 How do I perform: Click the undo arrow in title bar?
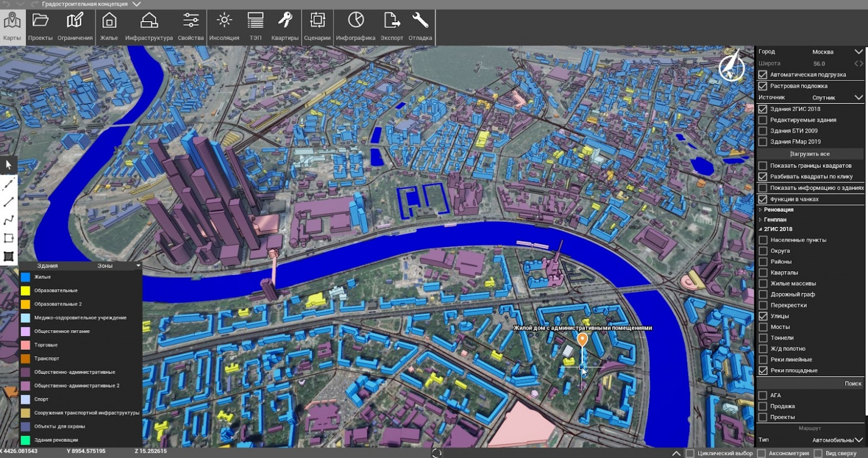click(x=7, y=4)
